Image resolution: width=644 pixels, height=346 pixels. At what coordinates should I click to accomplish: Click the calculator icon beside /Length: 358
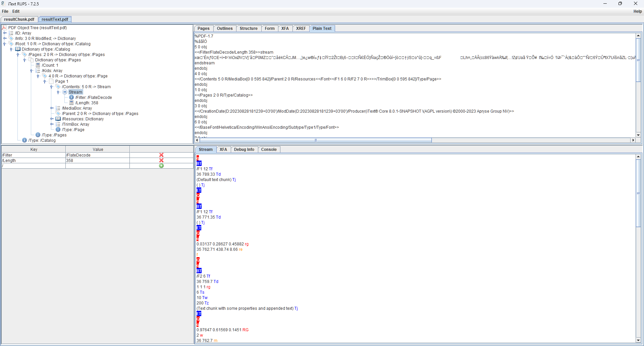71,103
